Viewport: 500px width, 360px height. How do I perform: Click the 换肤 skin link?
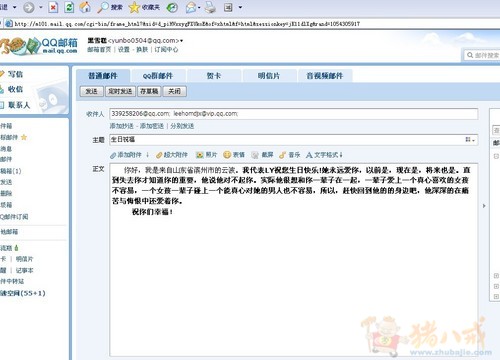[142, 50]
